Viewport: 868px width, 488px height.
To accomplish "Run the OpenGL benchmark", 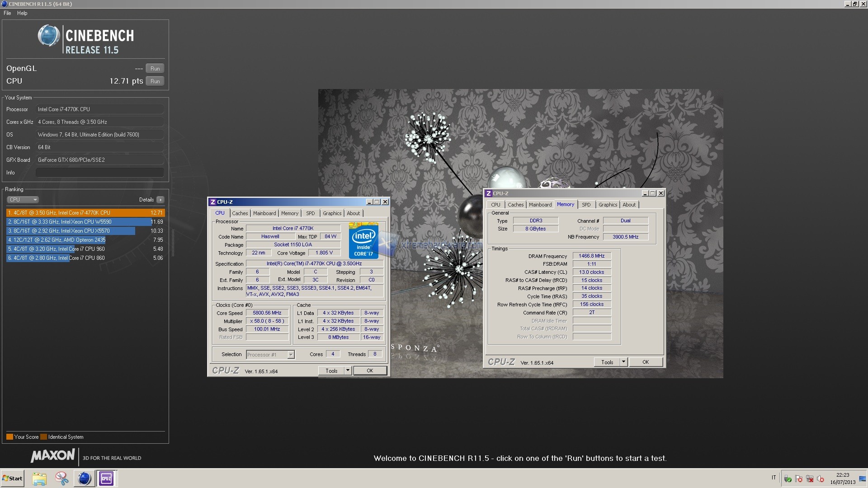I will (x=155, y=69).
